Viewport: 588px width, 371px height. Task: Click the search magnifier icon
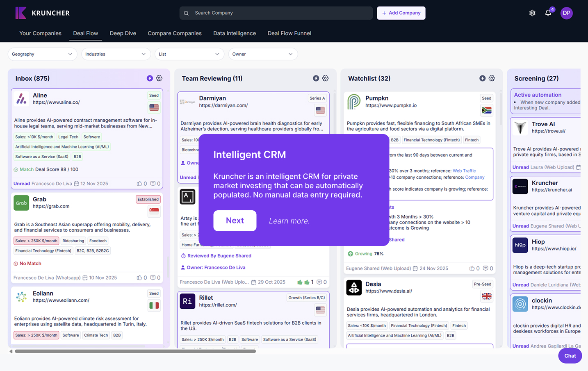[186, 13]
